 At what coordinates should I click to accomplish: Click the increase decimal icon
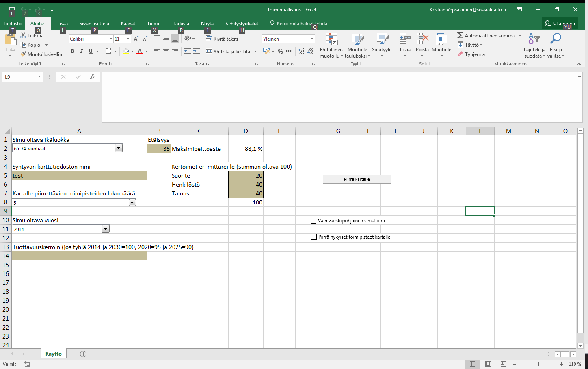pyautogui.click(x=301, y=51)
